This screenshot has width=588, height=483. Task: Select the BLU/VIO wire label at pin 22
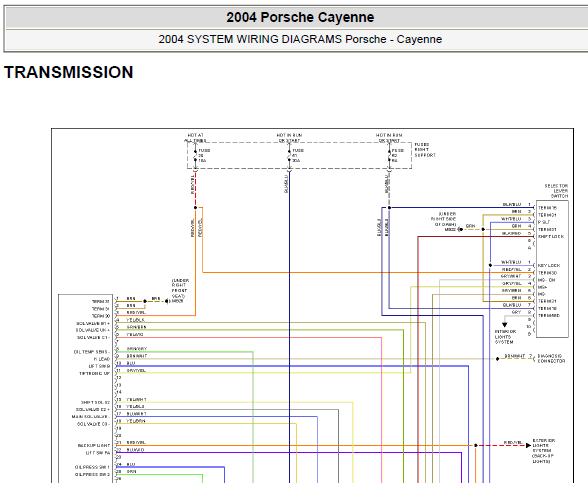135,450
